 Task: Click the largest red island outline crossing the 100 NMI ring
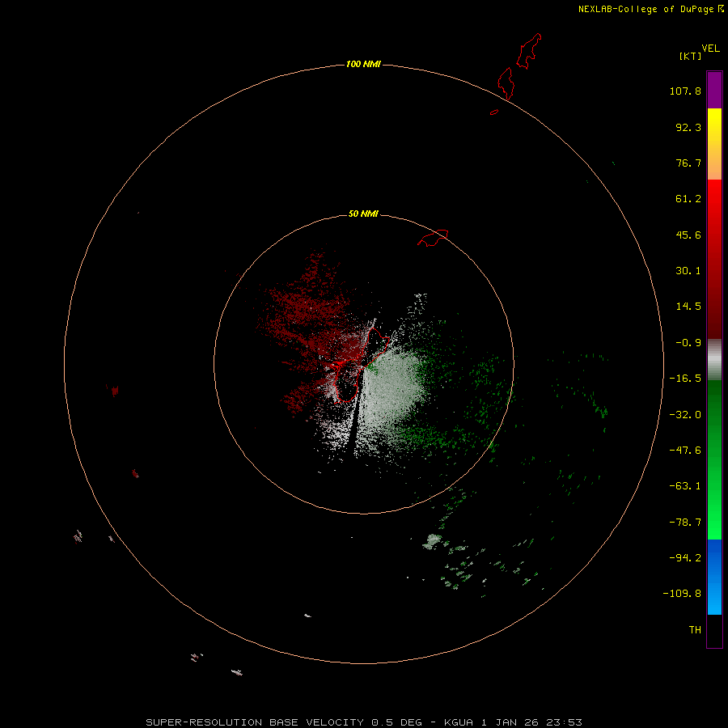(x=506, y=83)
